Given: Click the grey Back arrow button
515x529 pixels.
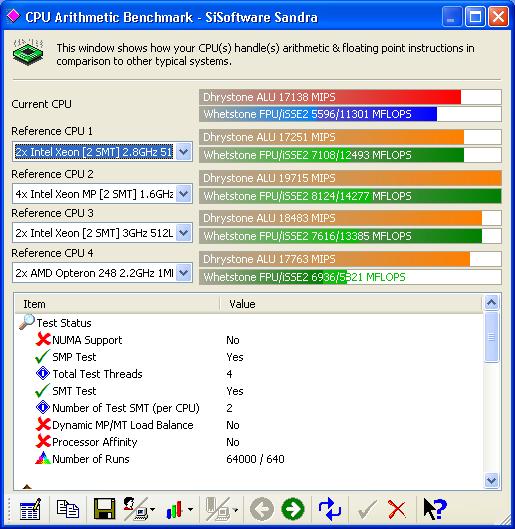Looking at the screenshot, I should point(262,509).
